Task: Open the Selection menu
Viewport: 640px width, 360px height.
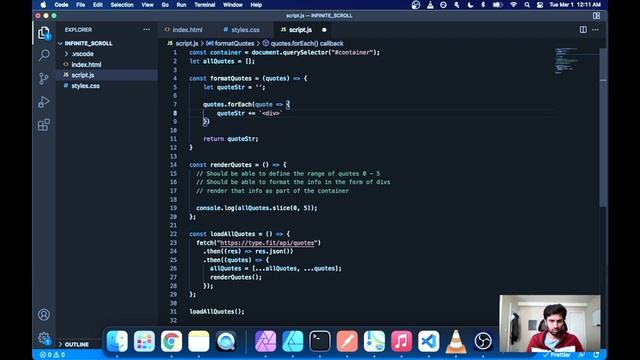Action: click(x=122, y=5)
